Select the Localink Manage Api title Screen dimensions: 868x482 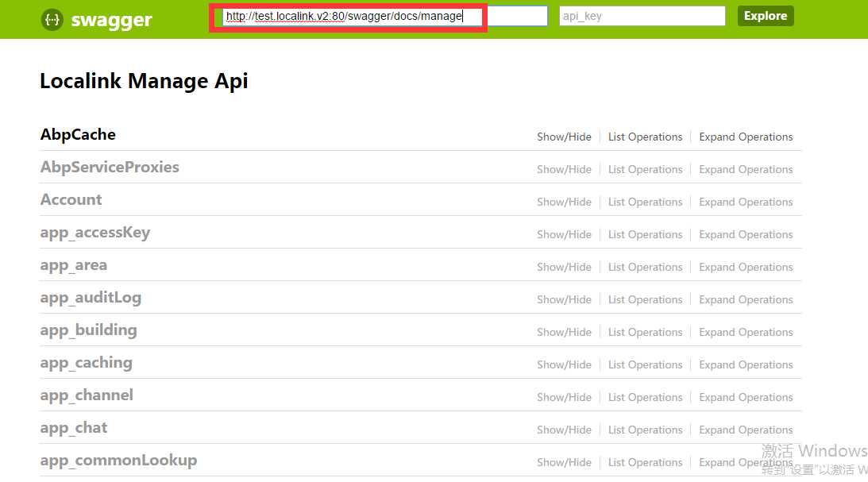(144, 81)
